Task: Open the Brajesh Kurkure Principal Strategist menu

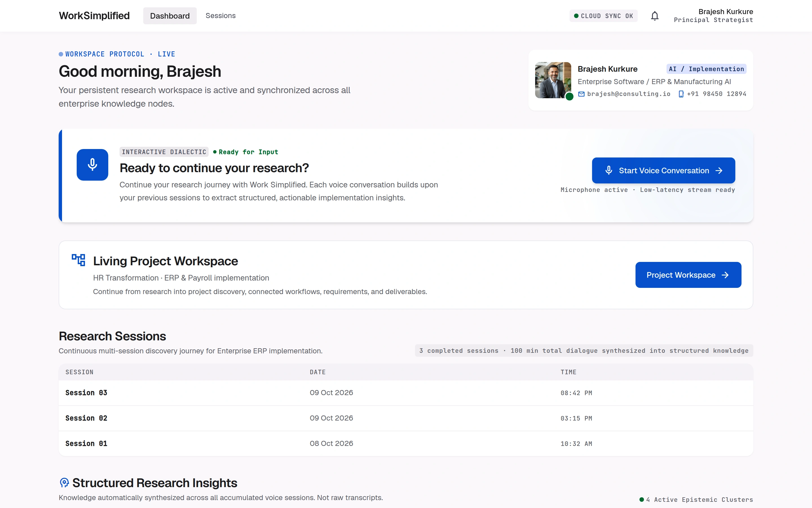Action: 713,16
